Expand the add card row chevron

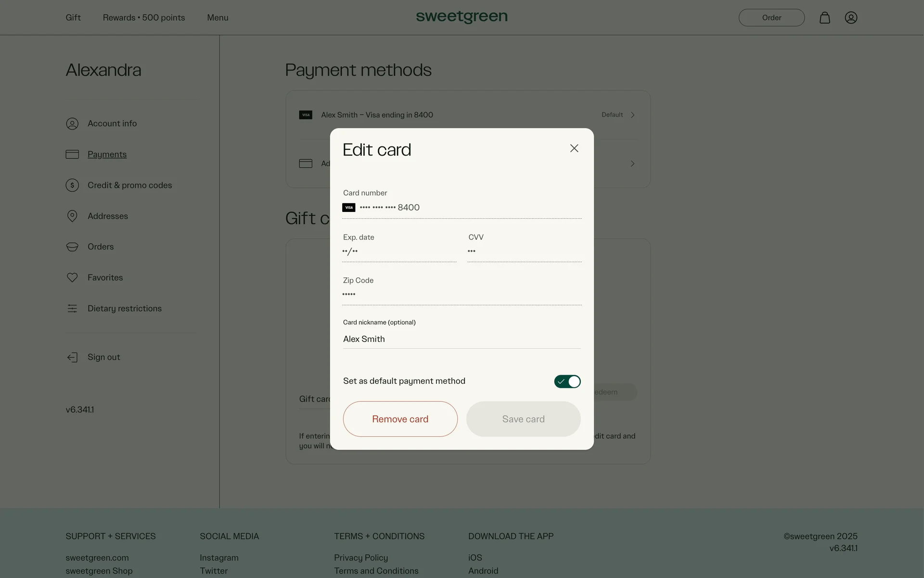click(x=632, y=164)
